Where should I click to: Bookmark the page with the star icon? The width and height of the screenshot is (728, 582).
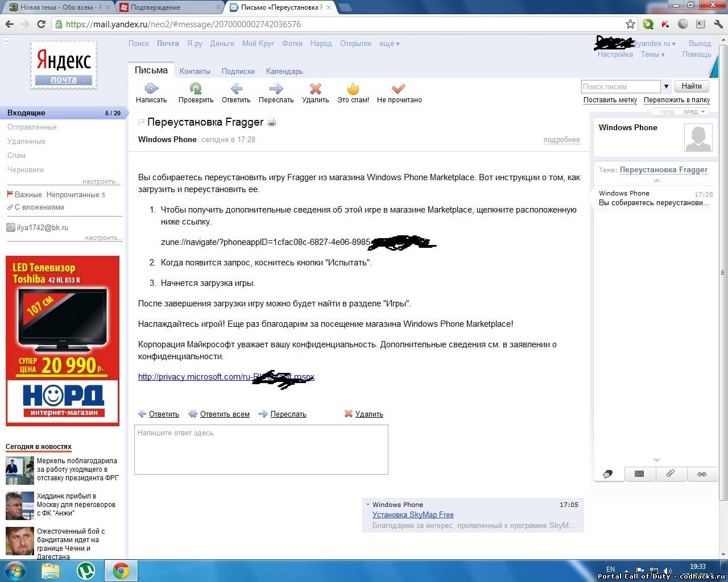pyautogui.click(x=630, y=24)
